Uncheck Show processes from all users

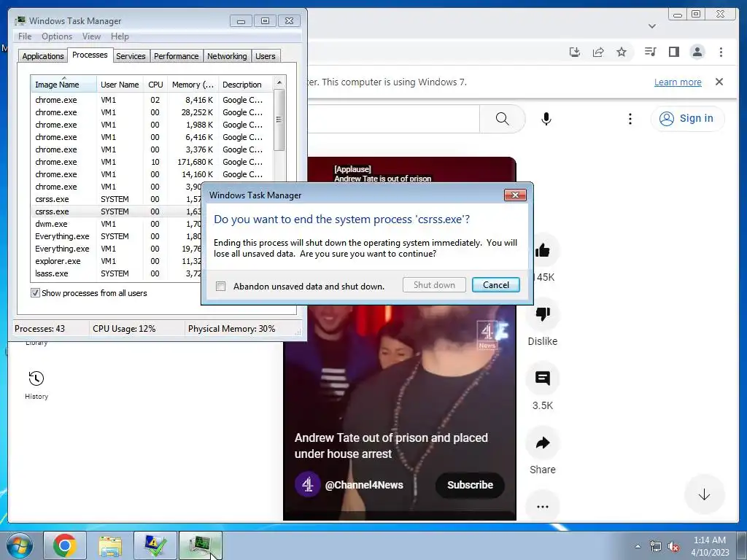coord(35,293)
